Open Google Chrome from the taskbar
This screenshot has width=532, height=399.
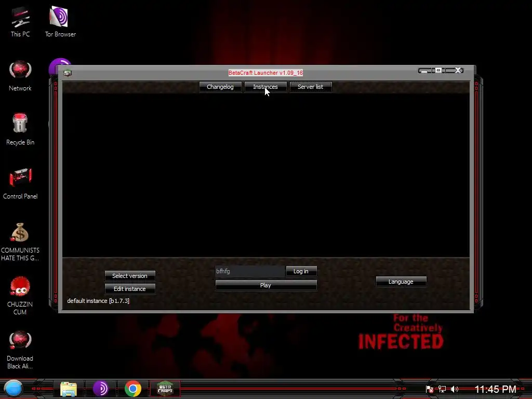[132, 389]
